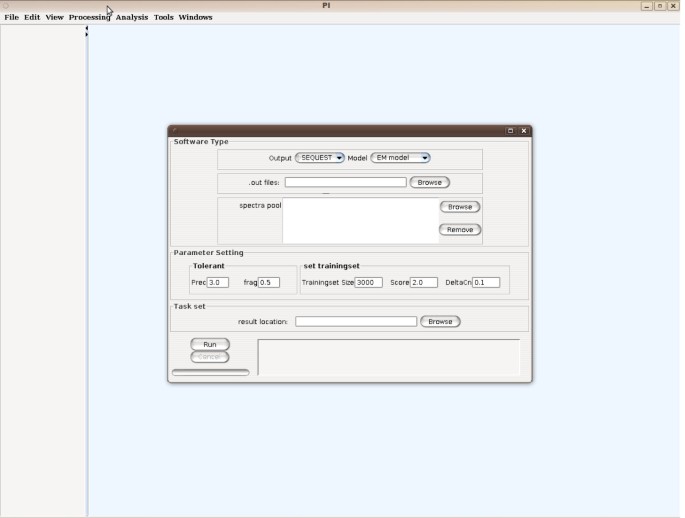Open the Tools menu

click(163, 17)
